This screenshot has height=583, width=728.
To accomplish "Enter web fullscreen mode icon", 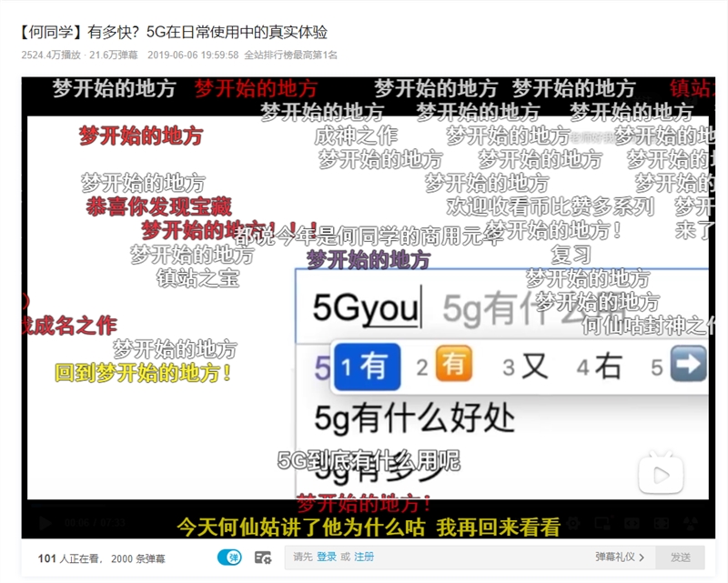I will (663, 523).
